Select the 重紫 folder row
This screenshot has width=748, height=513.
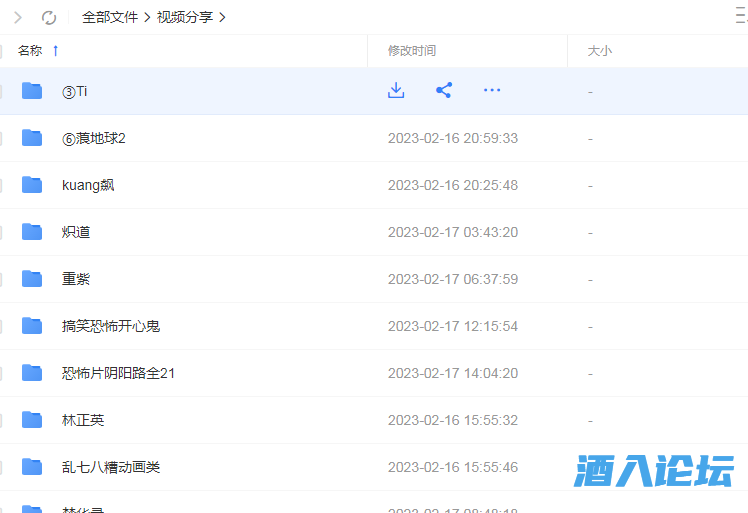coord(200,279)
